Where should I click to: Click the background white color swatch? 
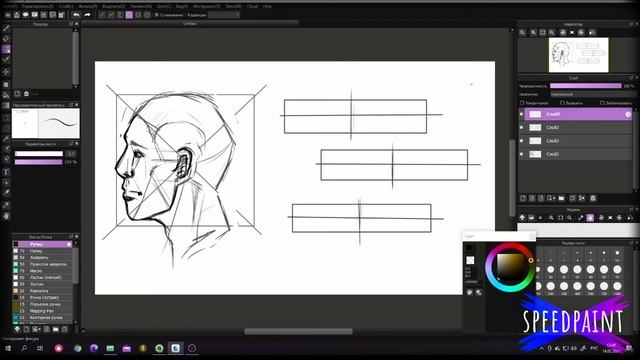pyautogui.click(x=470, y=260)
